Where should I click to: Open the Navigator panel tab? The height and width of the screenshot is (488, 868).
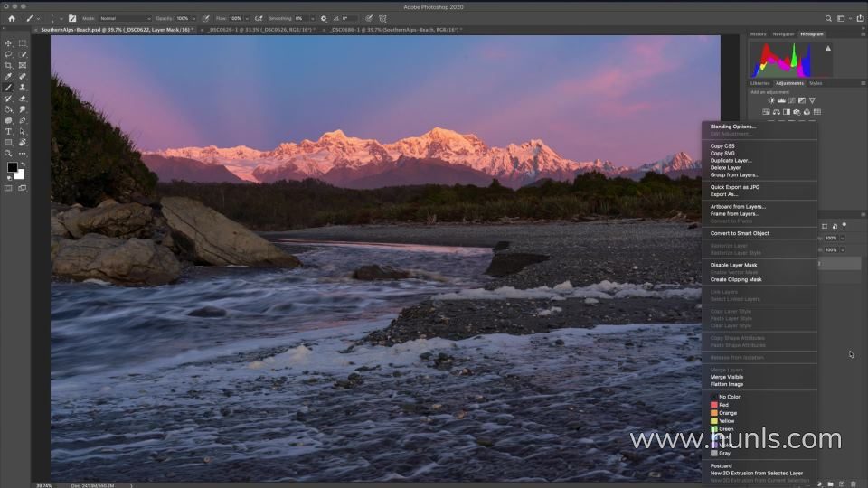(783, 33)
